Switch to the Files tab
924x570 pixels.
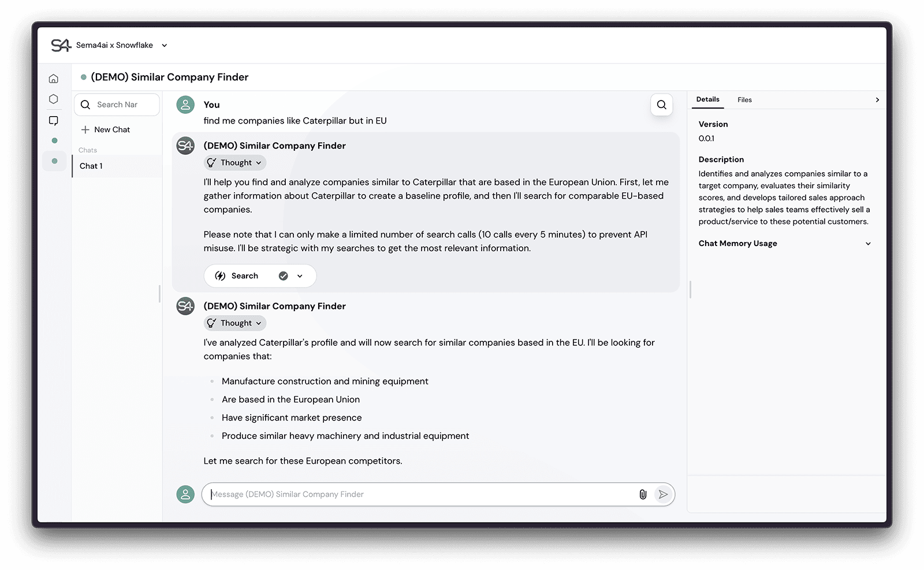click(x=744, y=100)
